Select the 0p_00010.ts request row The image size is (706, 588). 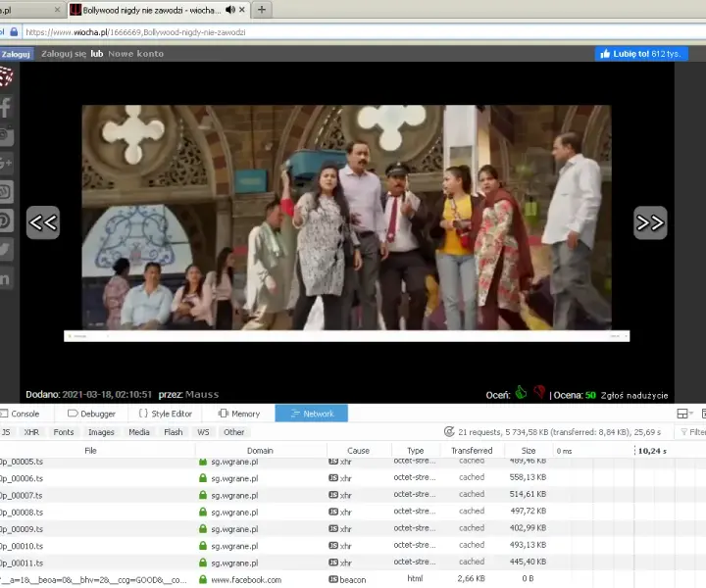[x=353, y=546]
